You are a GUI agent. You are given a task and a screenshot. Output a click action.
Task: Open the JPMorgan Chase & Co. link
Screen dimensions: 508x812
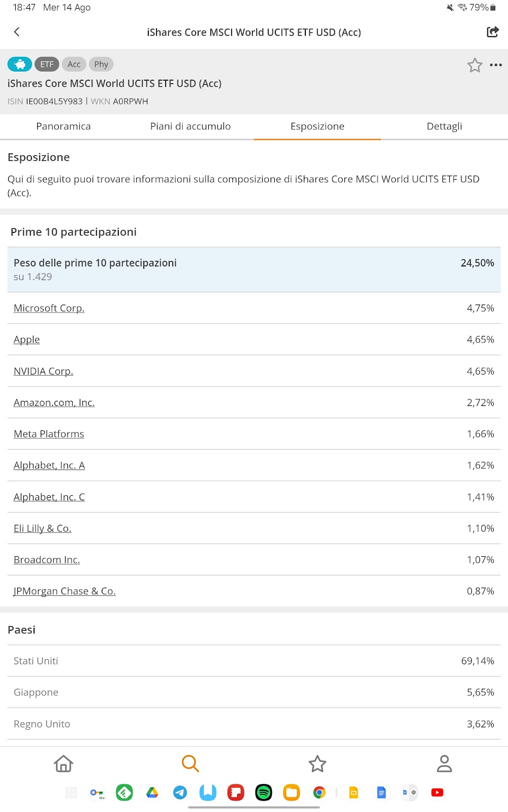65,591
